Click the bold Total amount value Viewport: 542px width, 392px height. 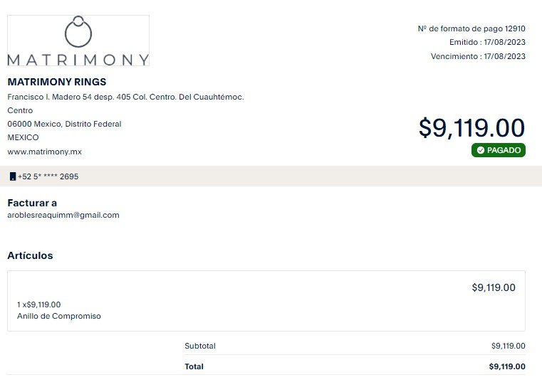507,366
